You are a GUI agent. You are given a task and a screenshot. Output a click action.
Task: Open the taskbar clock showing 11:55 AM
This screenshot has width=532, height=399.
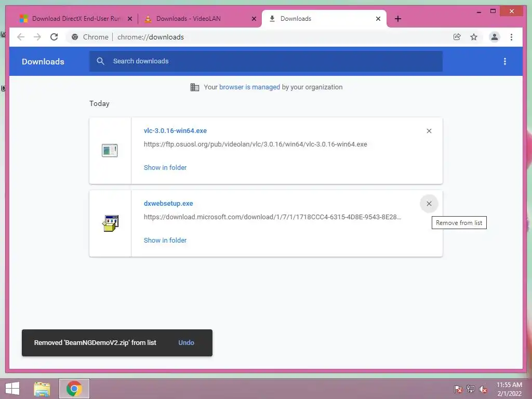tap(509, 389)
